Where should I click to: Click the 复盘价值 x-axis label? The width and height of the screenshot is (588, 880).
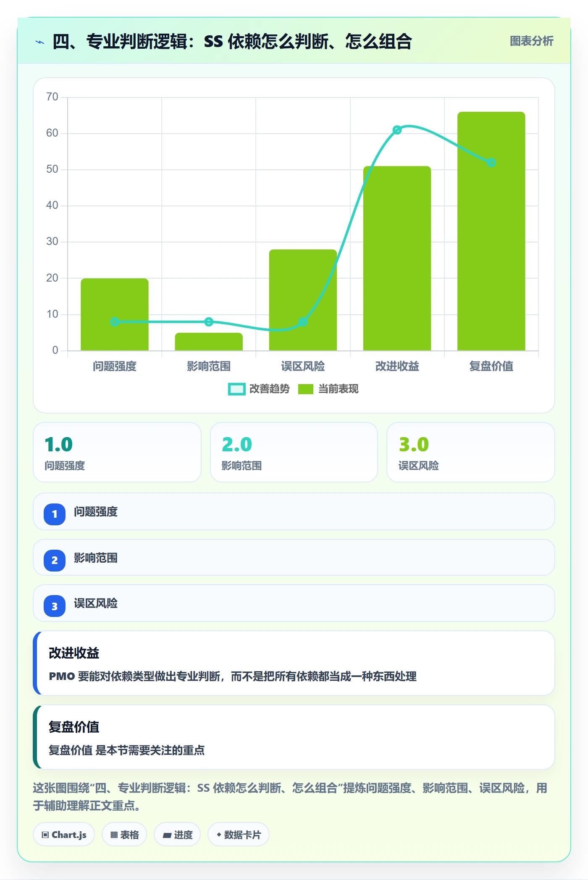[x=491, y=366]
